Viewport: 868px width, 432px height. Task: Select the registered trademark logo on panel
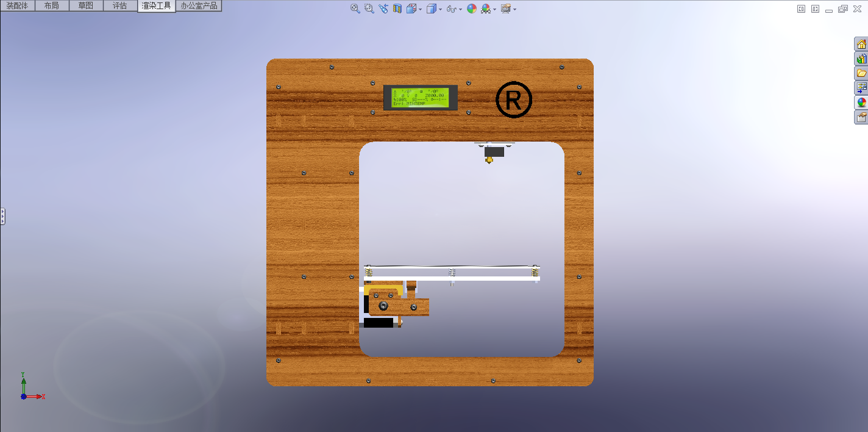[514, 99]
